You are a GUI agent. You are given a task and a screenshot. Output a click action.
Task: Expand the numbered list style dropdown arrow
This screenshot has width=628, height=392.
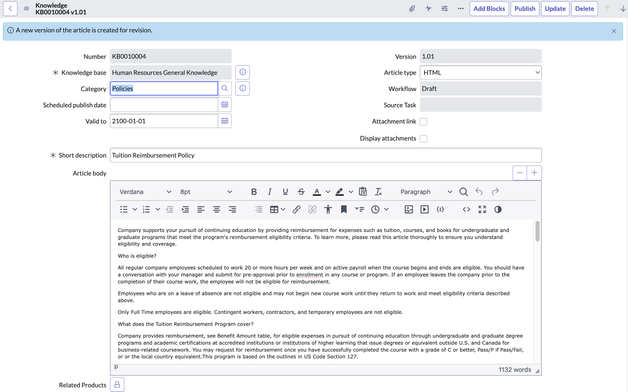(158, 209)
